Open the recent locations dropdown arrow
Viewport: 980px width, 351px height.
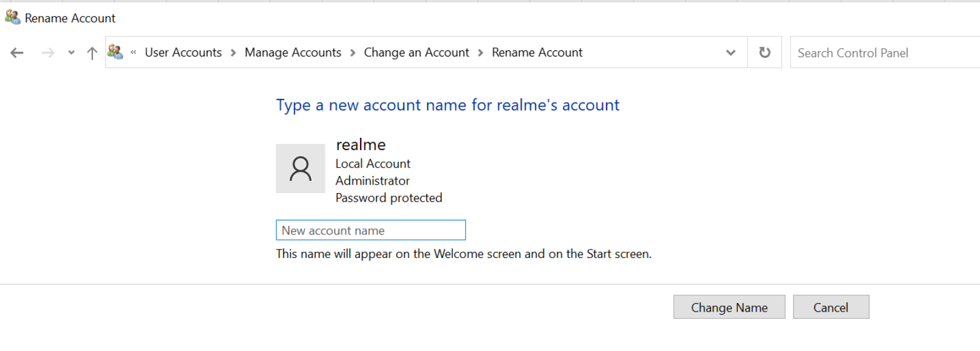[x=72, y=53]
